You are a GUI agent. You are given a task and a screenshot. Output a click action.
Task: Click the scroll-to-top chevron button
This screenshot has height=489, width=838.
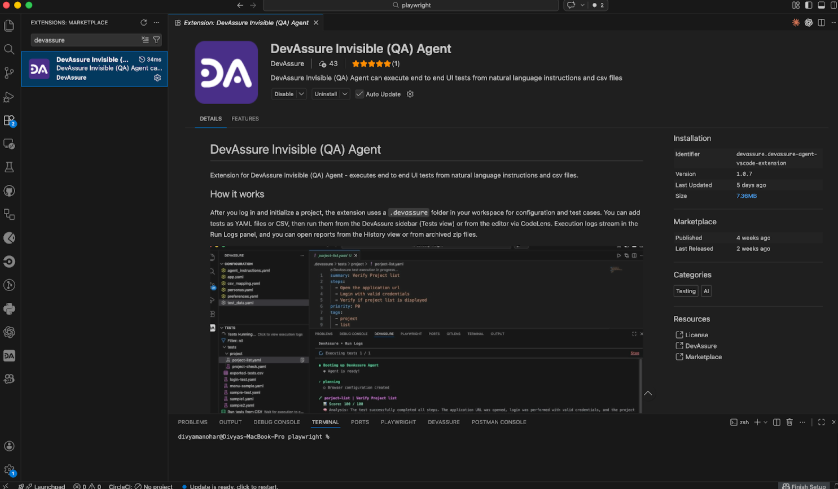click(x=648, y=394)
